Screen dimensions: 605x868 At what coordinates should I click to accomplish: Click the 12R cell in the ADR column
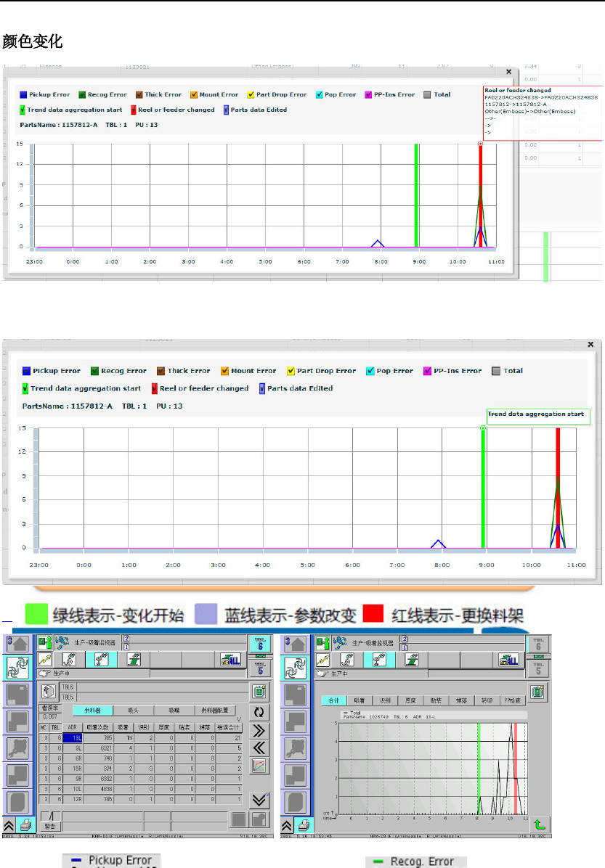click(73, 799)
